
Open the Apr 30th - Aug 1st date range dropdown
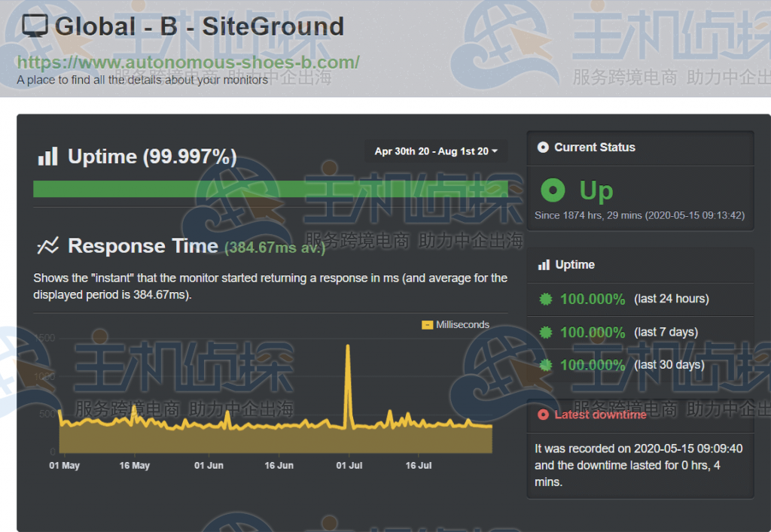coord(435,151)
